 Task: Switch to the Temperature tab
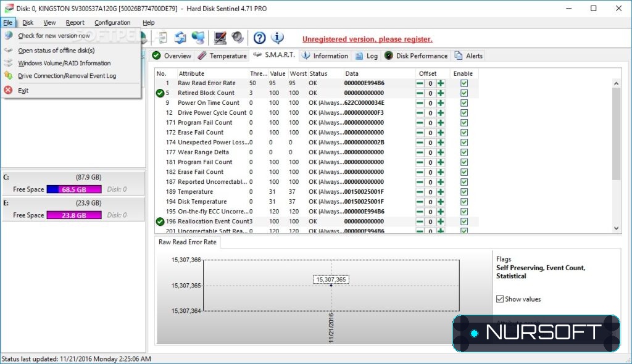[x=222, y=56]
